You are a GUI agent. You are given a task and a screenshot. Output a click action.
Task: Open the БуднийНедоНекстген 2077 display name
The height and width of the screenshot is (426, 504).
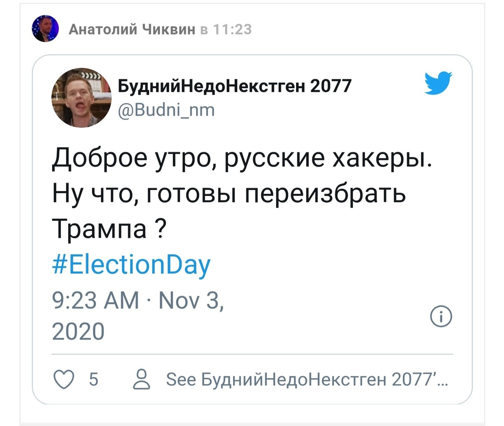(234, 86)
